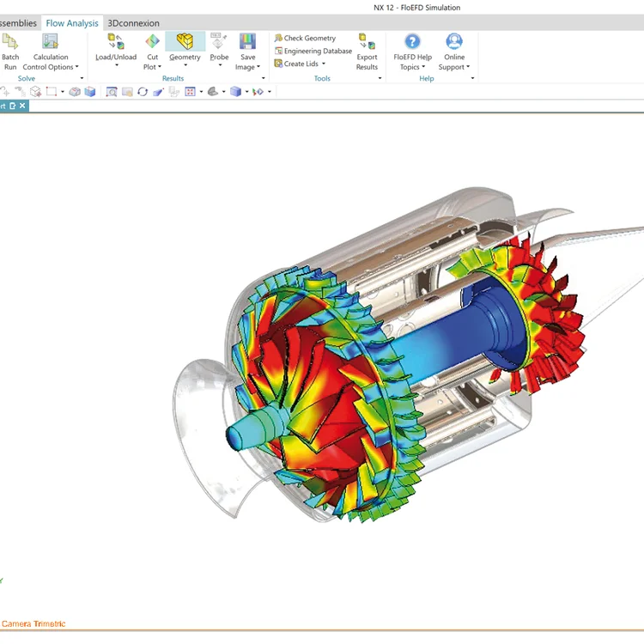Click the popout icon on part tab

tap(13, 106)
